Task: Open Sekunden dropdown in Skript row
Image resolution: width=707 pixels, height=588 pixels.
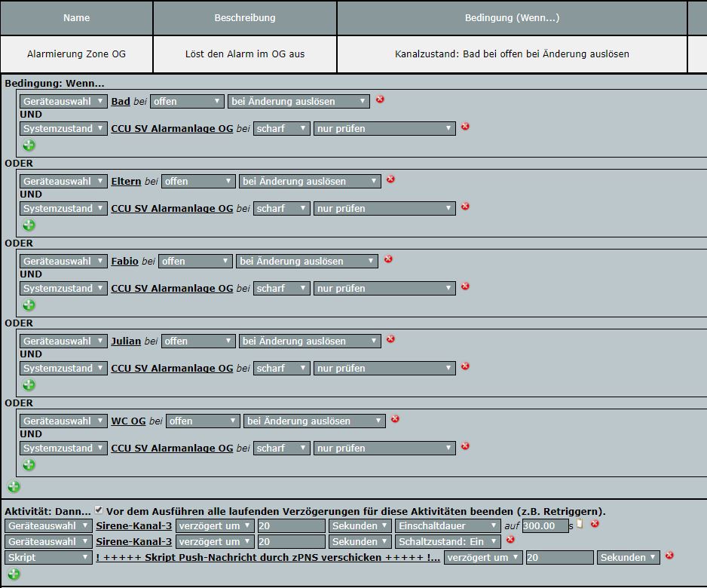Action: tap(629, 557)
